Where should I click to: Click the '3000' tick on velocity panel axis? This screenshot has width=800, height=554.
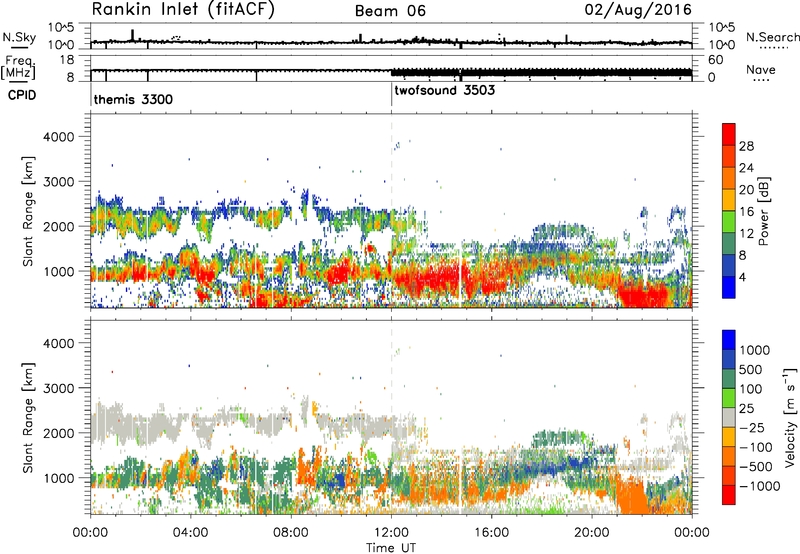pyautogui.click(x=58, y=388)
